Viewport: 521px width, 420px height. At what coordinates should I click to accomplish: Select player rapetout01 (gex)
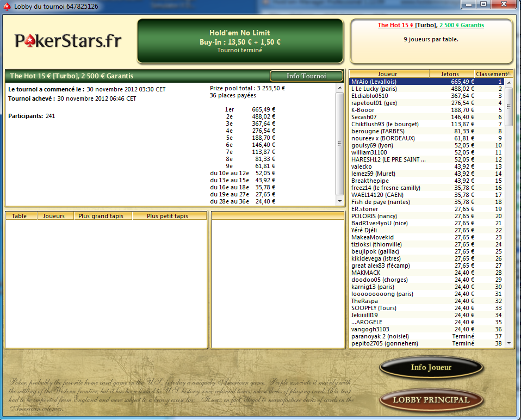tap(427, 103)
